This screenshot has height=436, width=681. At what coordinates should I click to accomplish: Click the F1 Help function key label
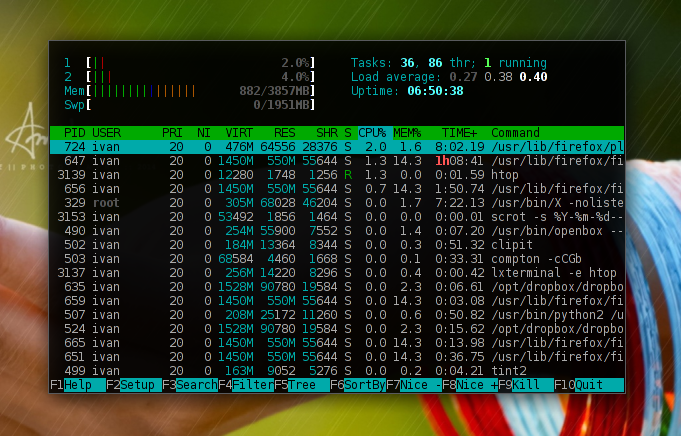[77, 385]
